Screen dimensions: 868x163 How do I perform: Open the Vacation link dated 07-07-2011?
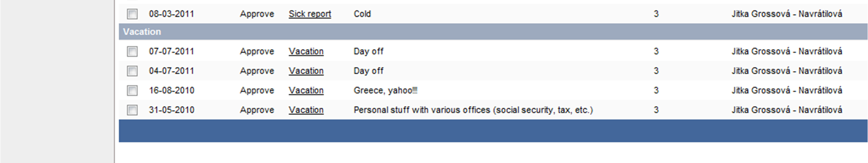(x=306, y=51)
